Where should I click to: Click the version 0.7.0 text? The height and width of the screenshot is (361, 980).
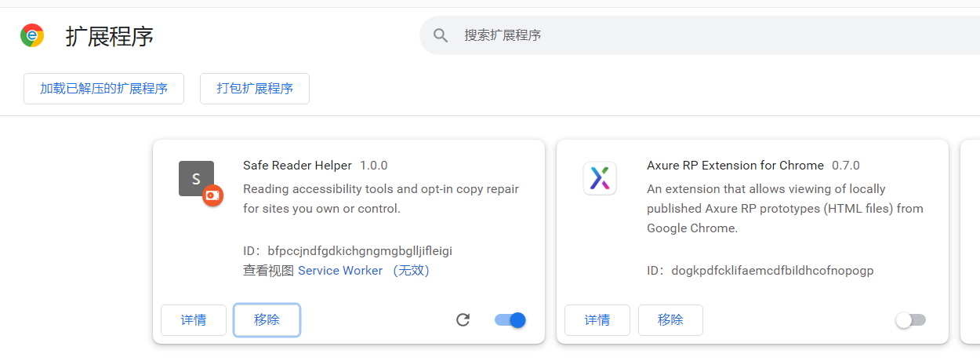[x=846, y=166]
